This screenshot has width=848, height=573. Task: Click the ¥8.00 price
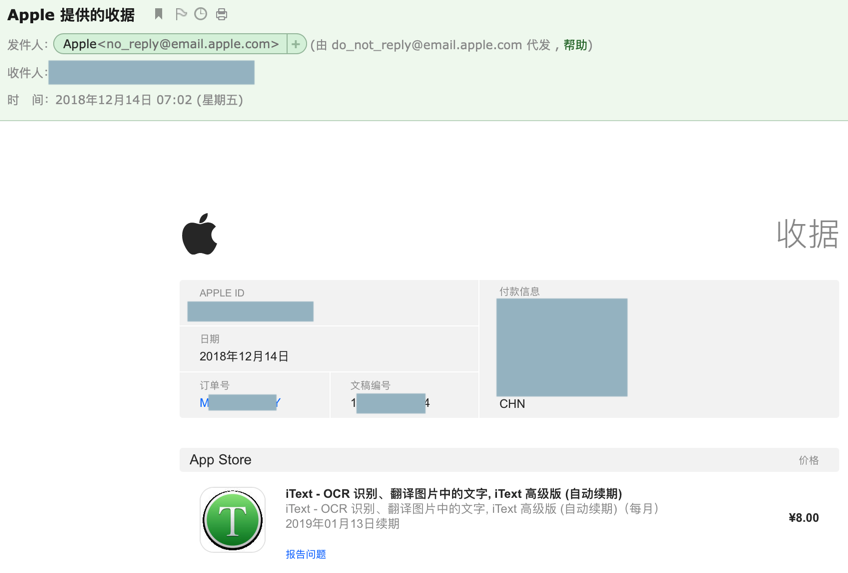[x=804, y=518]
